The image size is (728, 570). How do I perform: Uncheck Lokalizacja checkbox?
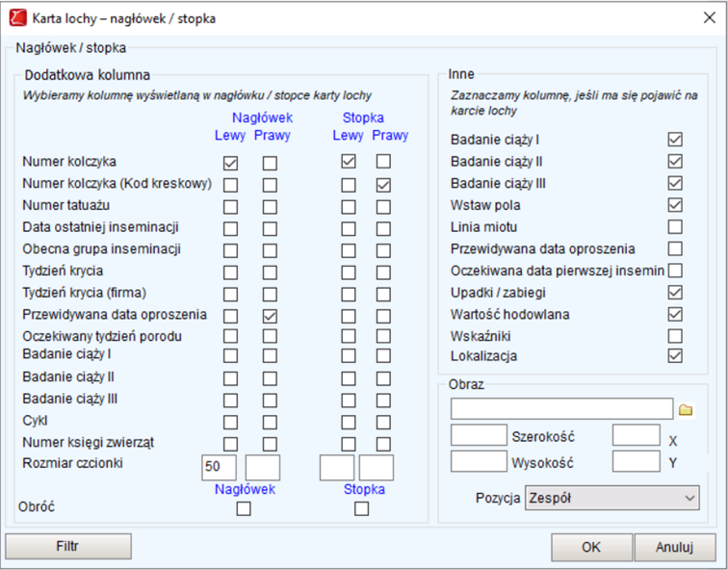click(x=675, y=356)
